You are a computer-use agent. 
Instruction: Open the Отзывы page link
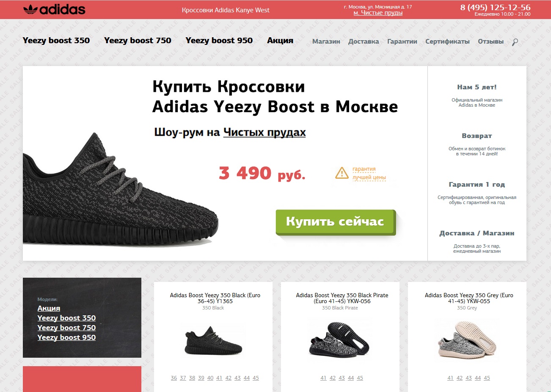[490, 41]
